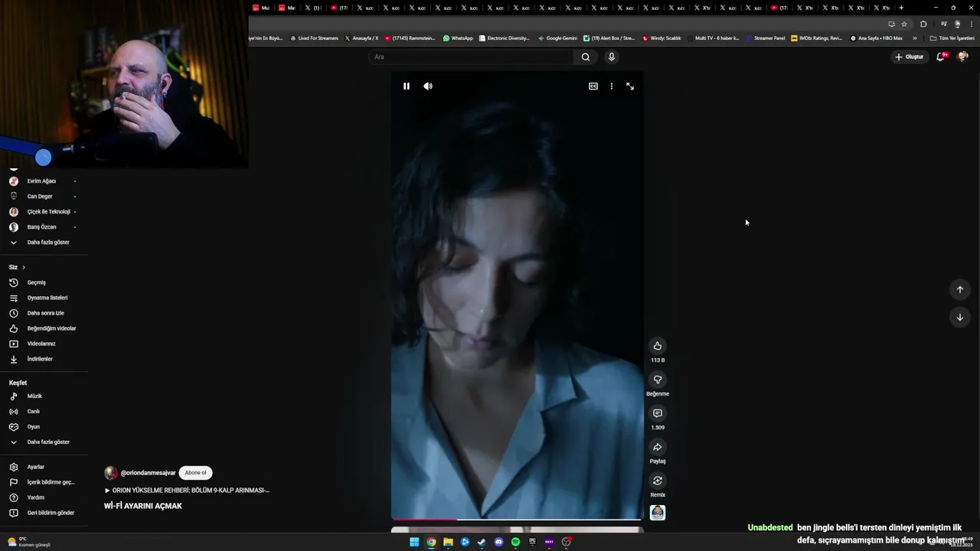Open YouTube notifications bell

pos(941,57)
